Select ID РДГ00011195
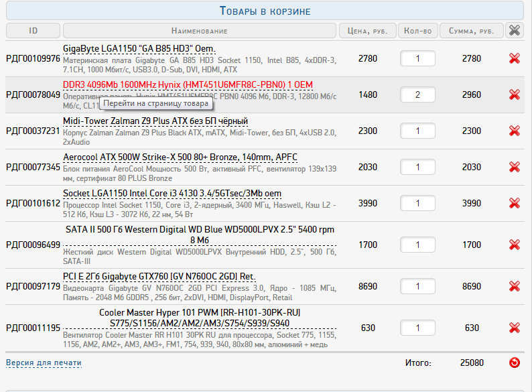This screenshot has height=392, width=532. coord(33,328)
